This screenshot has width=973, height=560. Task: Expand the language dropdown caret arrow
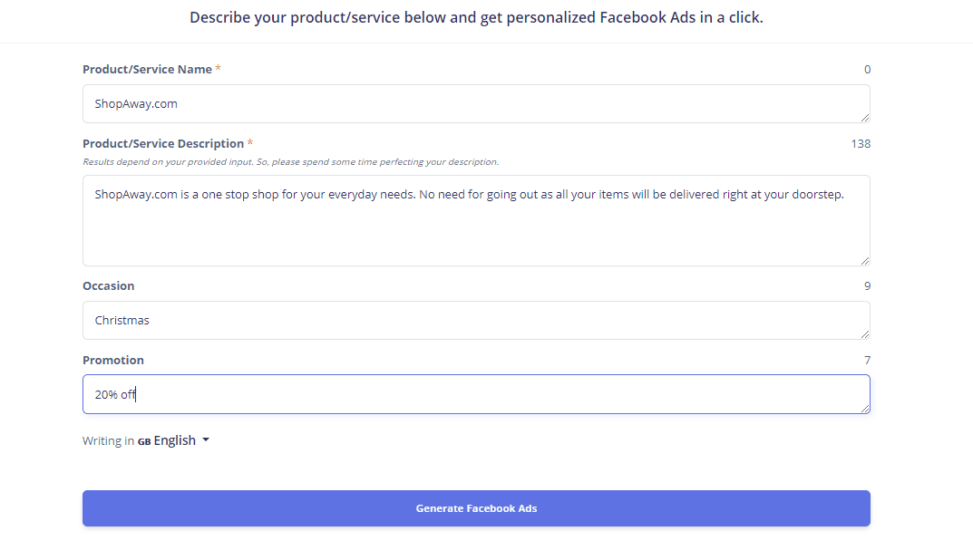tap(206, 439)
